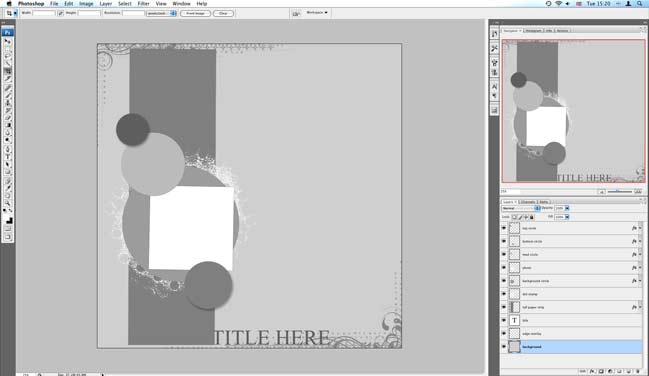
Task: Open the layer Opacity dropdown arrow
Action: pyautogui.click(x=567, y=208)
